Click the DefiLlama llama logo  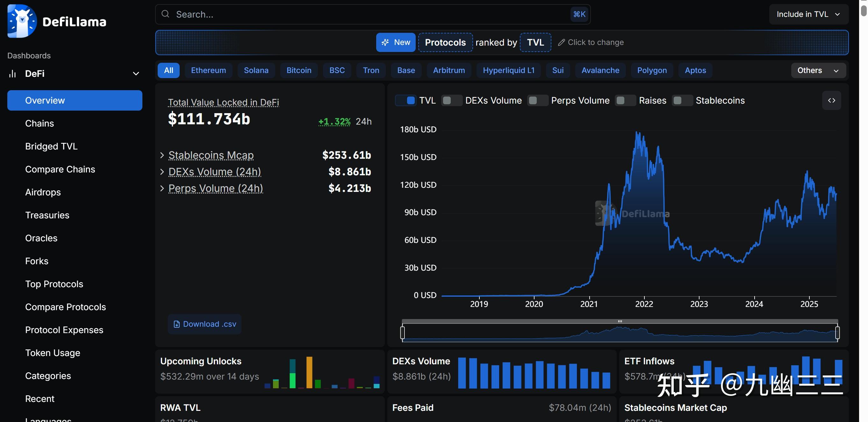[22, 21]
